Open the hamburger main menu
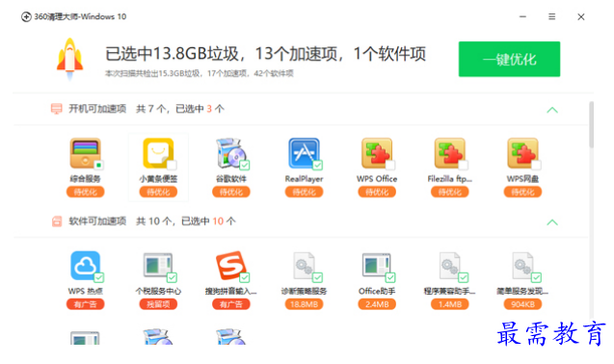 coord(551,16)
